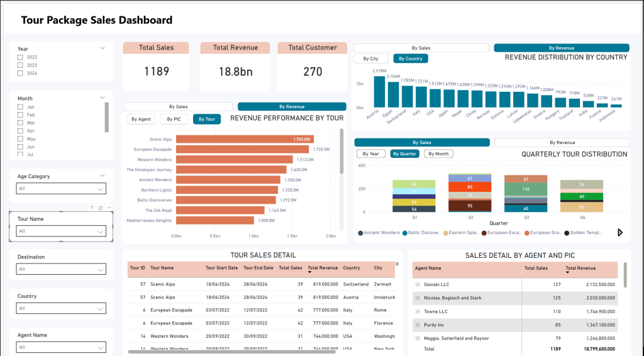Click the Golden Temples legend marker
This screenshot has width=644, height=356.
567,233
